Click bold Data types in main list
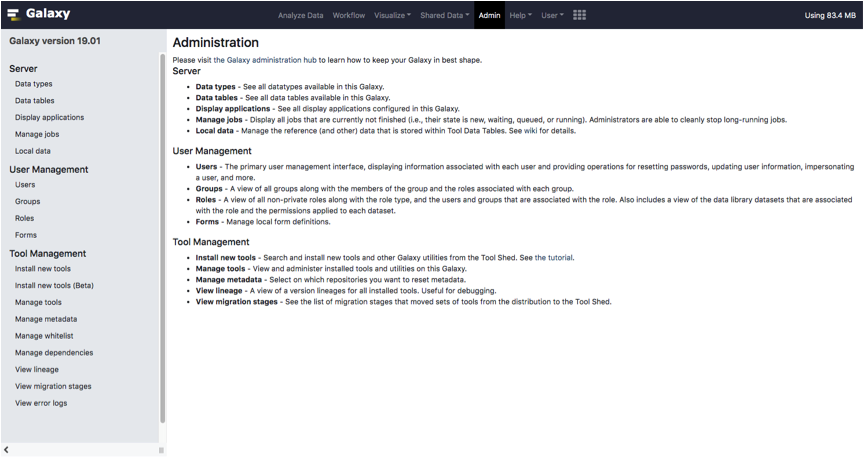This screenshot has height=458, width=864. point(215,87)
